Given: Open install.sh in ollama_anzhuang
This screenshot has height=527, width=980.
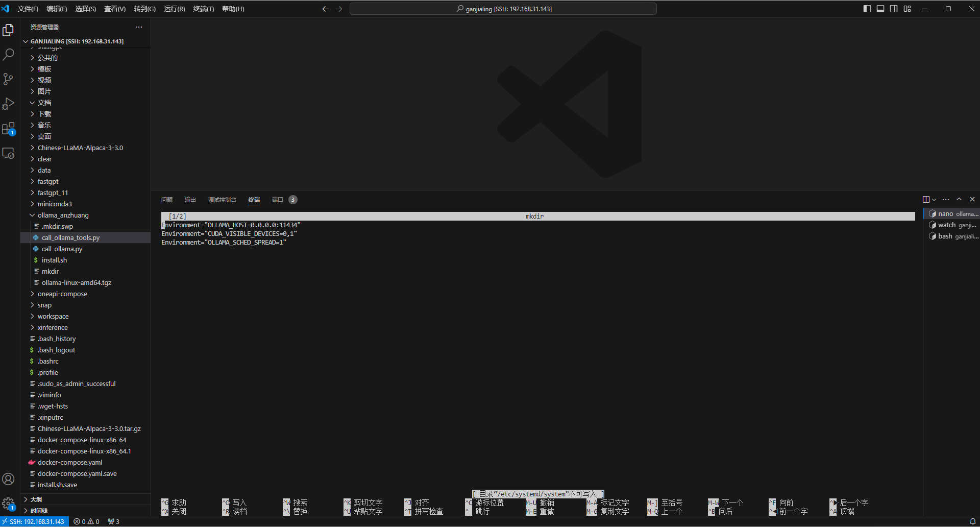Looking at the screenshot, I should click(x=85, y=260).
